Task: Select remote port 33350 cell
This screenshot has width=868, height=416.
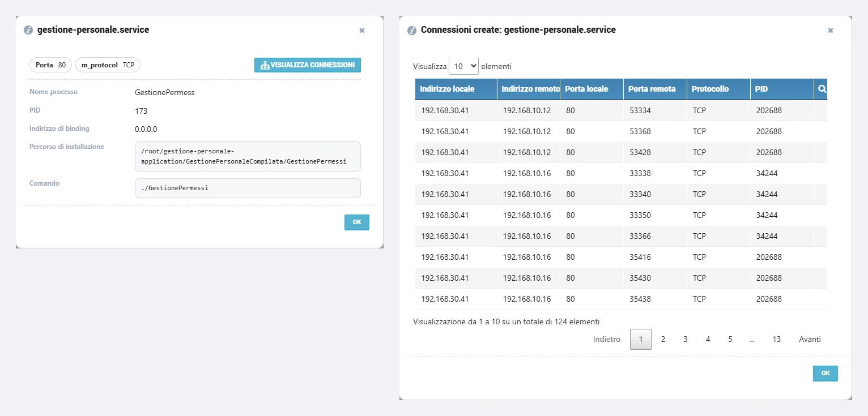Action: (x=656, y=216)
